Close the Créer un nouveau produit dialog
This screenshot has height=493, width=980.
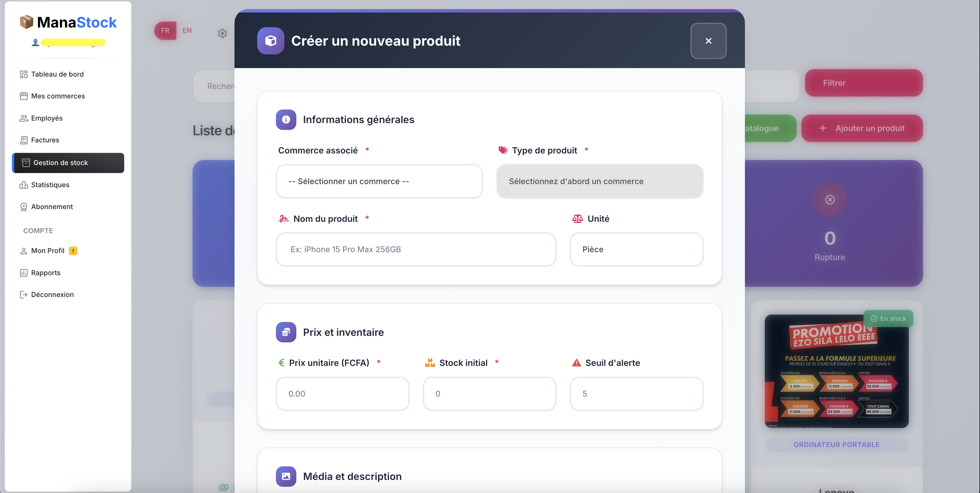[708, 41]
